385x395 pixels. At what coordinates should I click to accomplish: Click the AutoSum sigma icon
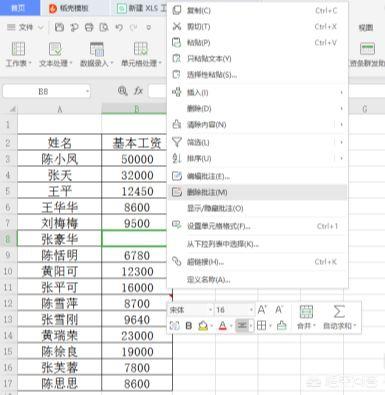click(339, 312)
